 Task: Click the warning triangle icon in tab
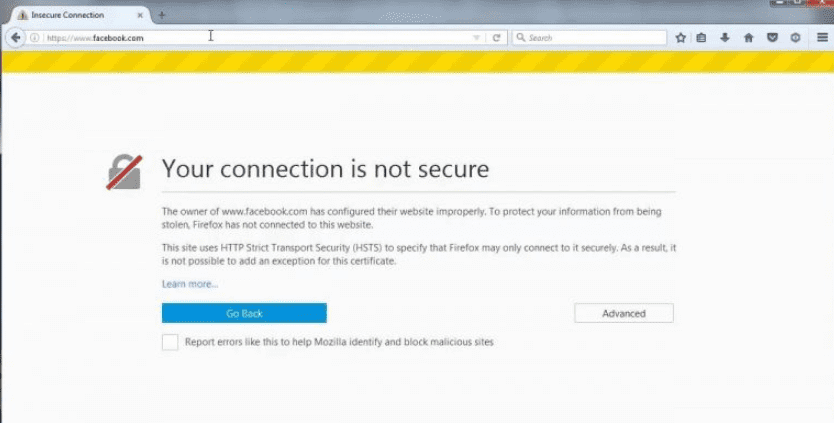22,15
